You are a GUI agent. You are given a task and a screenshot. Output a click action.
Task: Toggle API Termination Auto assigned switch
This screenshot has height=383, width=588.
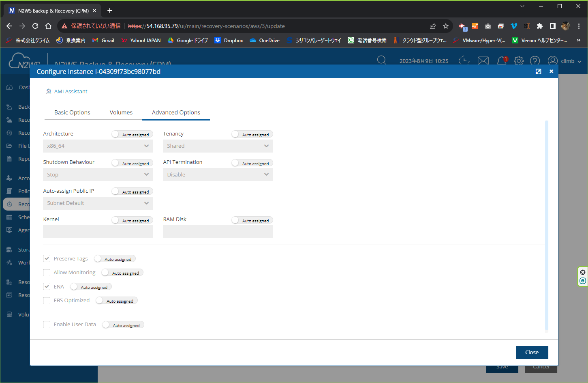pos(252,163)
